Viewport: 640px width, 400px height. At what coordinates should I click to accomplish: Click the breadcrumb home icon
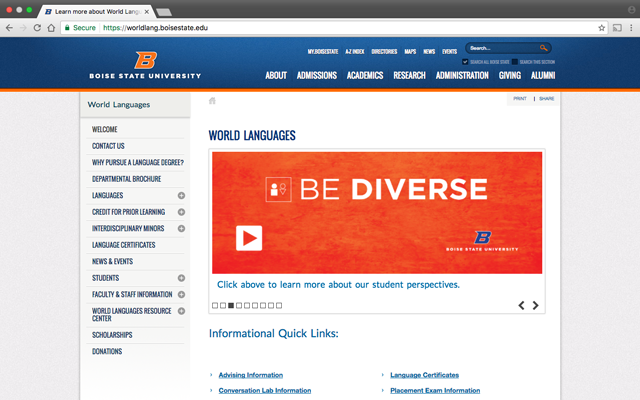point(212,100)
